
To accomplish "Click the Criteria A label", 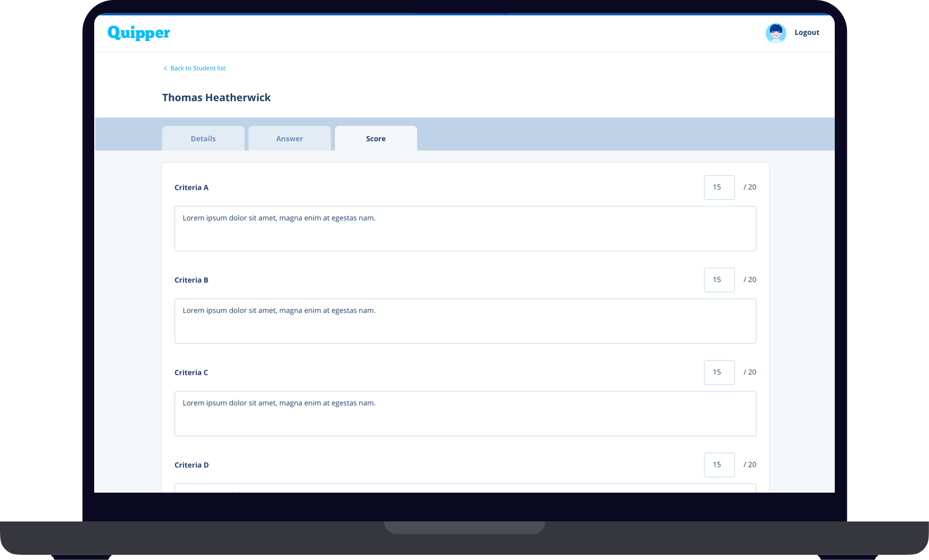I will 191,188.
